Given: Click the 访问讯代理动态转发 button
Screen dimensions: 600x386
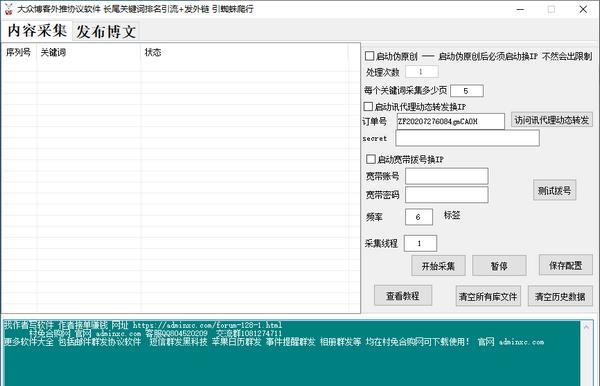Looking at the screenshot, I should coord(552,120).
